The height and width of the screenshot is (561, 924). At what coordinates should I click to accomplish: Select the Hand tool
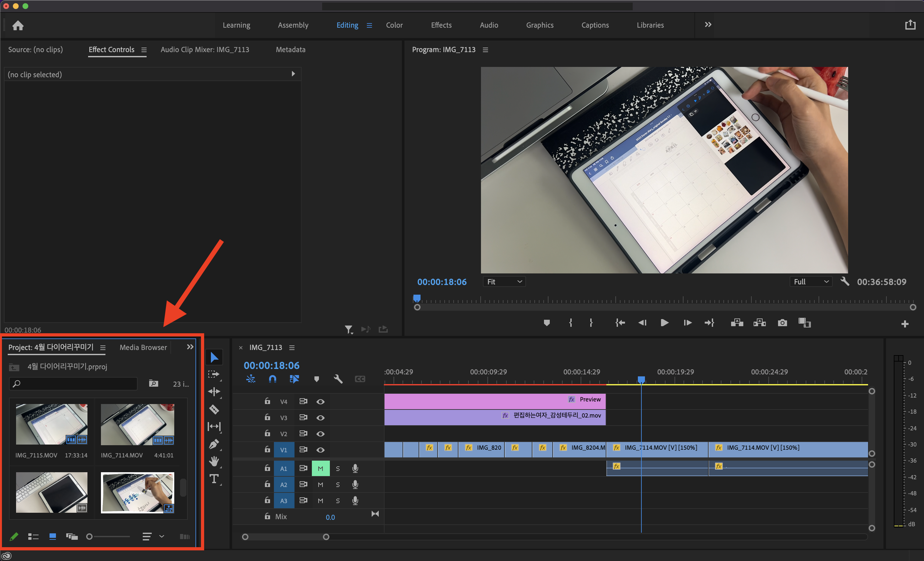[214, 461]
